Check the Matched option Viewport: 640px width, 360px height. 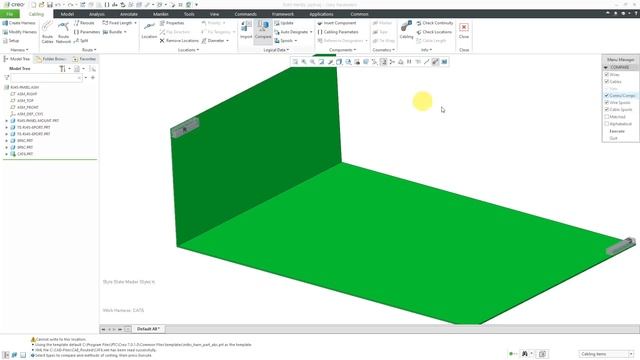[x=607, y=117]
